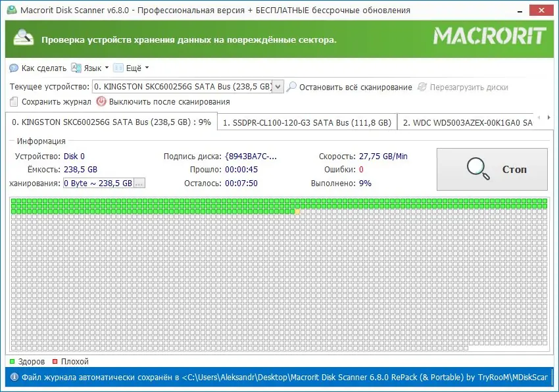The width and height of the screenshot is (559, 392).
Task: Switch to the WDC WD5003AZEX tab
Action: (467, 123)
